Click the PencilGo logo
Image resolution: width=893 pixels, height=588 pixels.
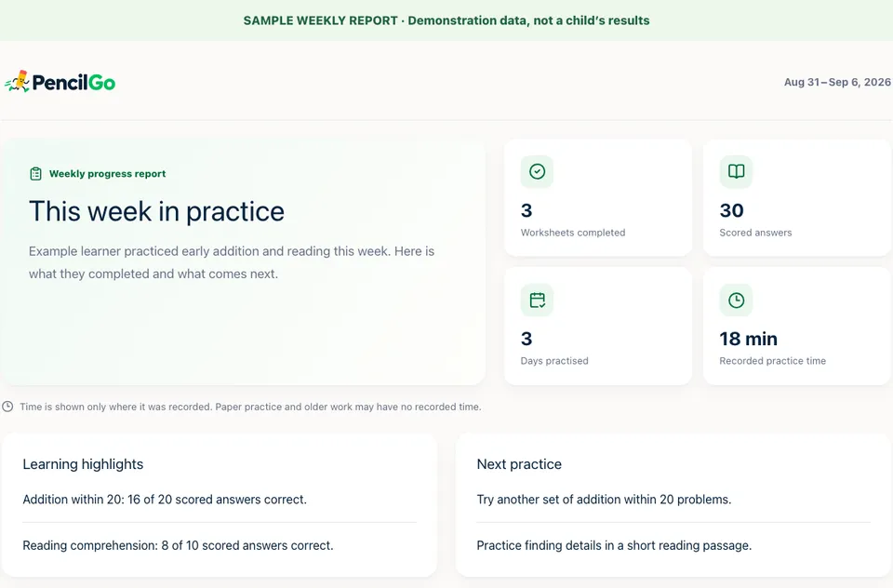point(60,82)
